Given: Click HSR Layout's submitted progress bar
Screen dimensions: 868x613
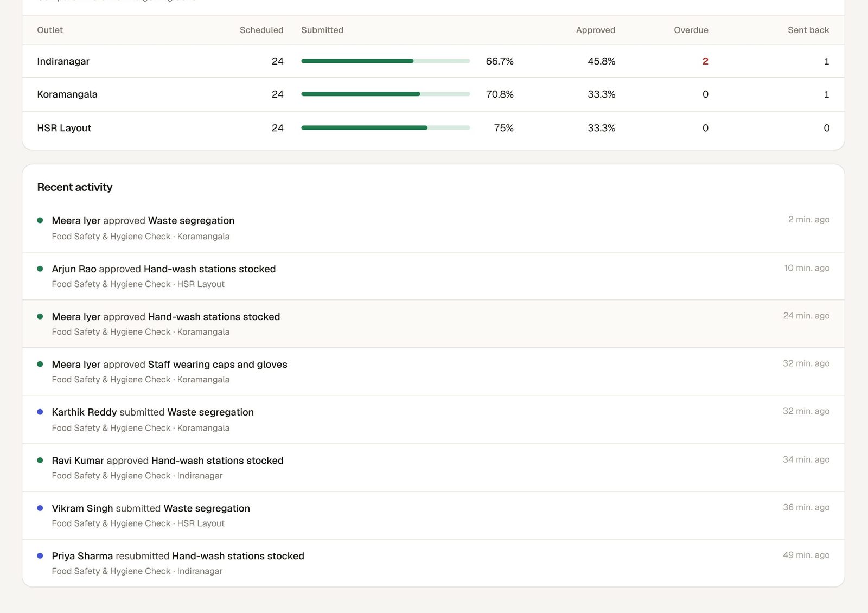Looking at the screenshot, I should [386, 128].
